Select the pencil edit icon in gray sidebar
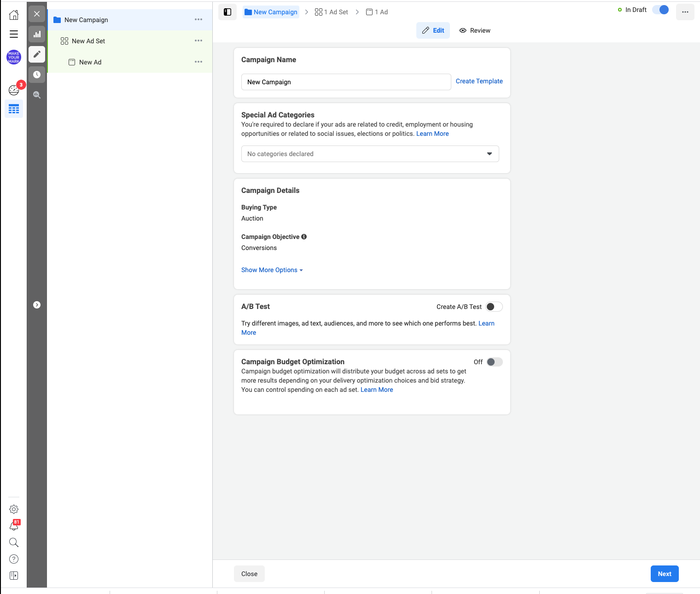Viewport: 700px width, 594px height. [37, 54]
